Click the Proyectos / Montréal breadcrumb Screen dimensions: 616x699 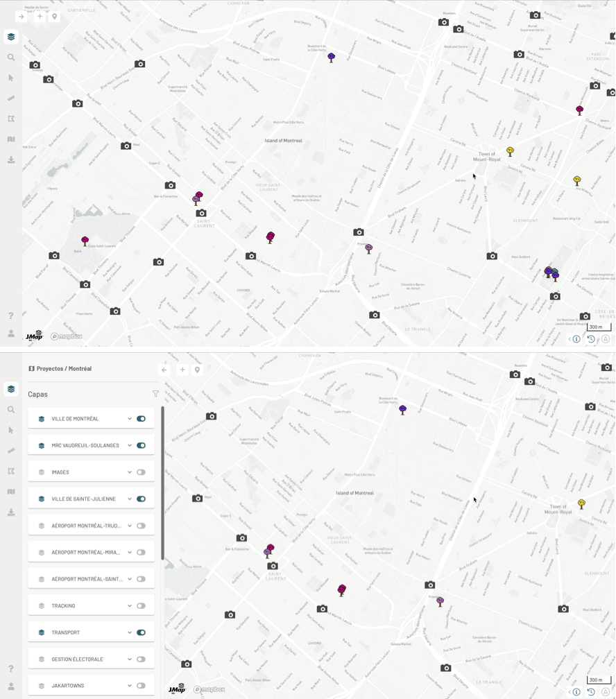coord(64,369)
